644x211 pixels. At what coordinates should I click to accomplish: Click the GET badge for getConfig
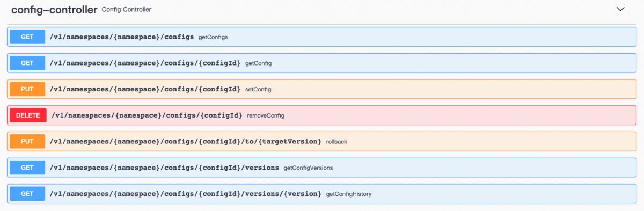click(x=27, y=63)
